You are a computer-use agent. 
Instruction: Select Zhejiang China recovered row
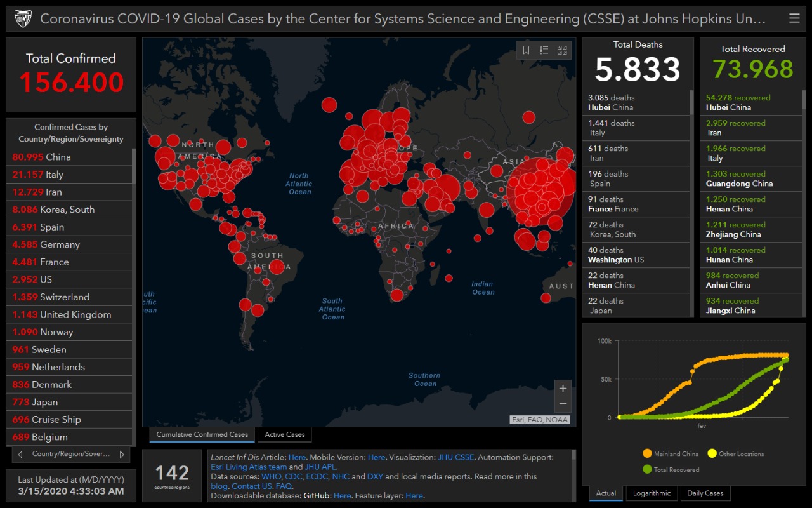coord(751,229)
